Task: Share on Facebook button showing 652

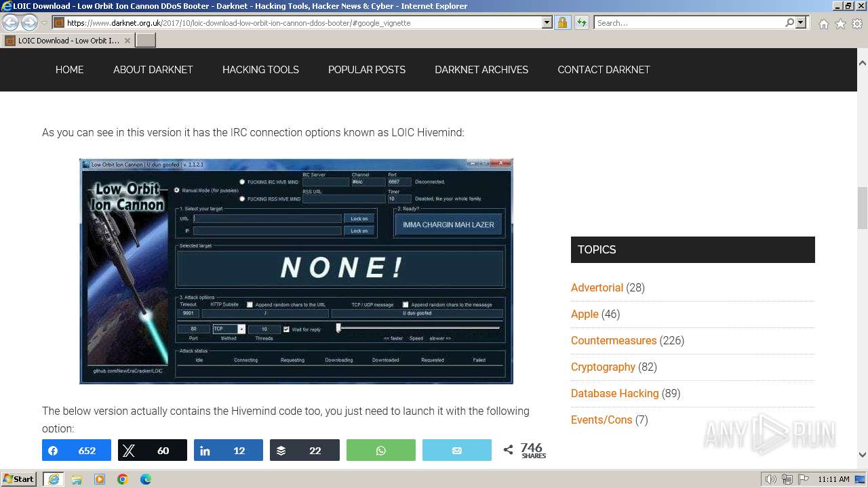Action: (77, 450)
